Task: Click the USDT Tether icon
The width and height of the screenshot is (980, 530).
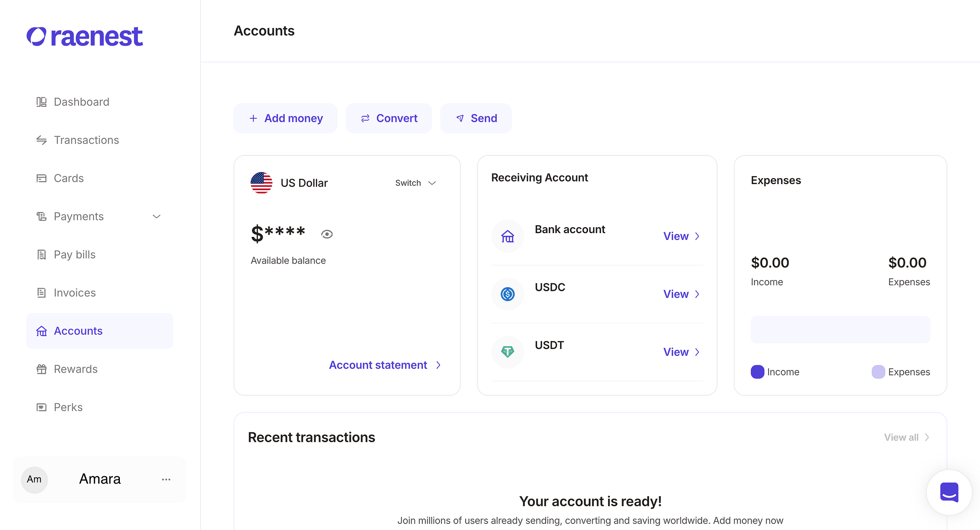Action: pos(507,352)
